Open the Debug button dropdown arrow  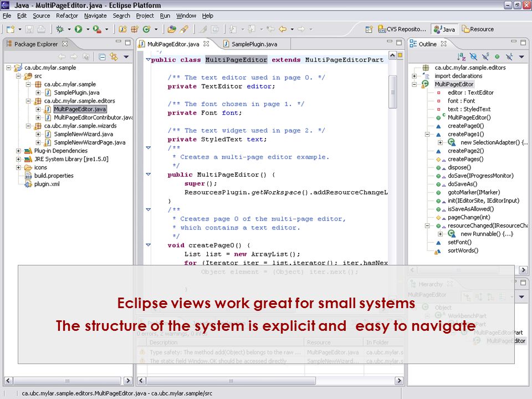[69, 29]
